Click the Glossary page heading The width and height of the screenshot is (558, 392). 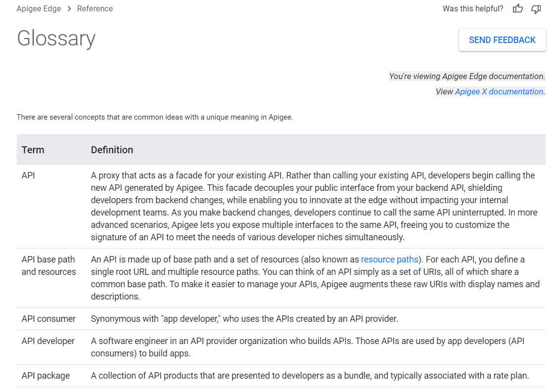tap(56, 39)
